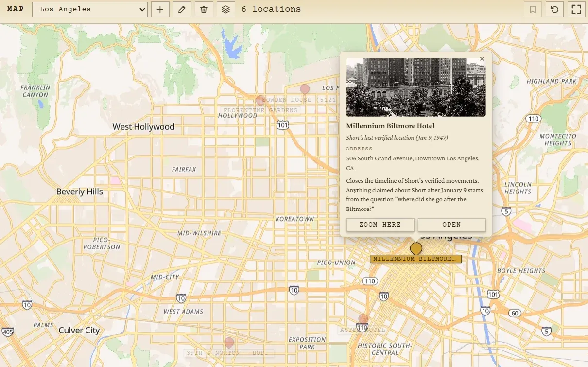Click the West Adams map label
Image resolution: width=588 pixels, height=367 pixels.
point(183,312)
